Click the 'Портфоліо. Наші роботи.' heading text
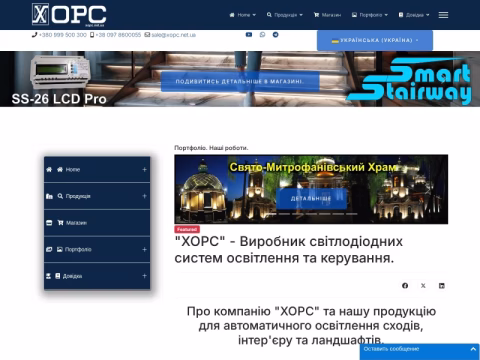The height and width of the screenshot is (360, 480). [x=211, y=148]
